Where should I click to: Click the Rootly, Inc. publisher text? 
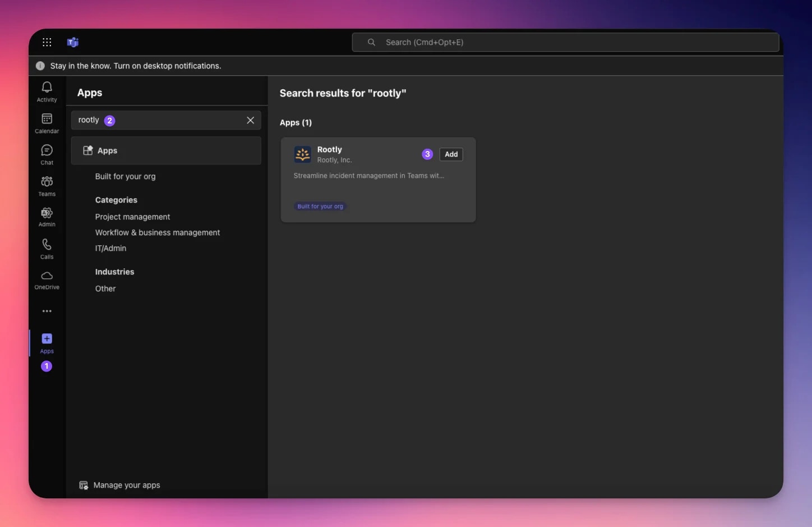(335, 160)
